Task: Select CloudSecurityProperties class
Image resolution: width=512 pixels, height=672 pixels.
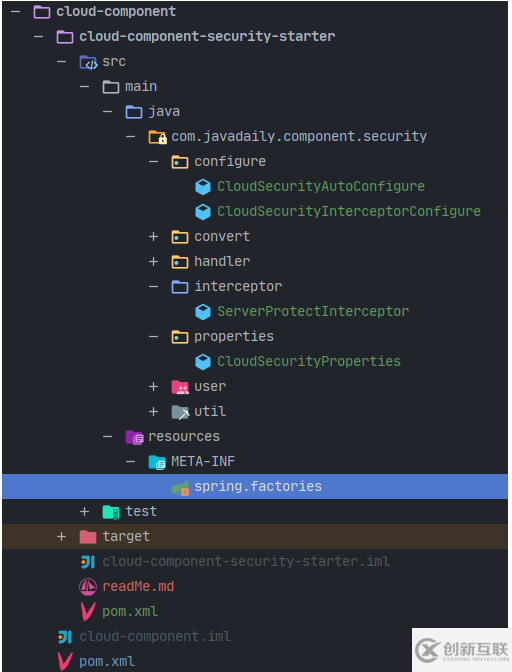Action: point(309,361)
